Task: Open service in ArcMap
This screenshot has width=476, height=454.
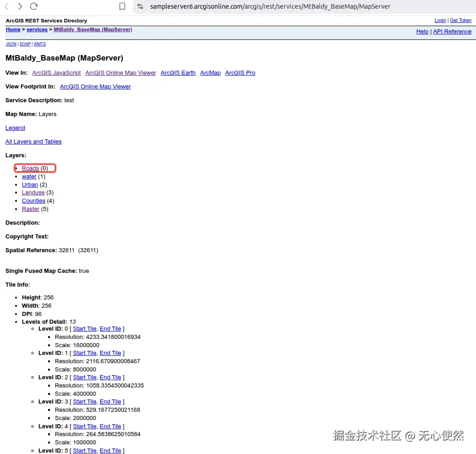Action: pyautogui.click(x=210, y=73)
